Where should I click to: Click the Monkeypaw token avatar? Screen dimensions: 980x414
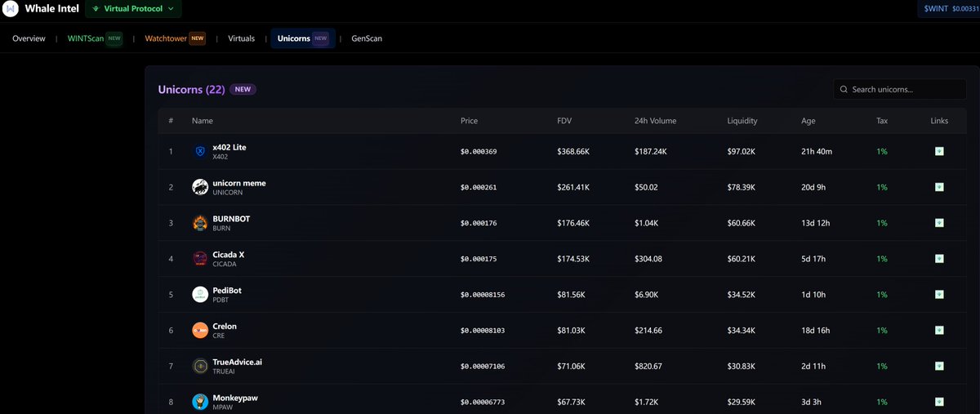click(200, 402)
